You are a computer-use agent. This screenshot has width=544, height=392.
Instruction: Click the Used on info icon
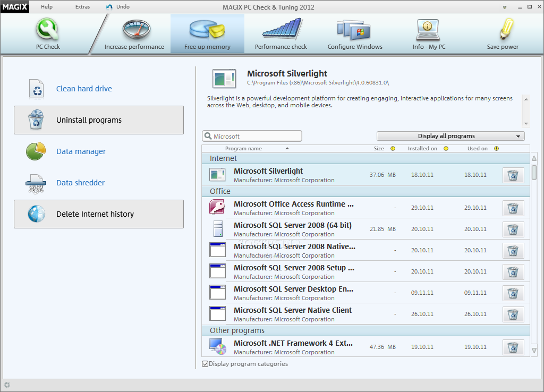click(497, 149)
